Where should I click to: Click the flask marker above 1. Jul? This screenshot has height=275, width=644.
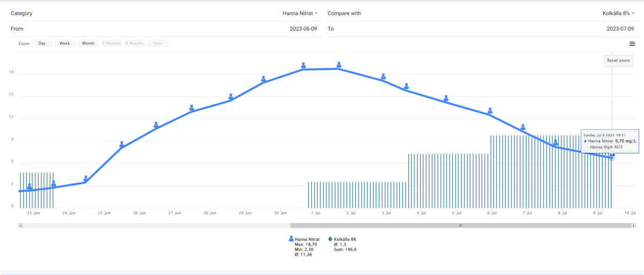303,65
